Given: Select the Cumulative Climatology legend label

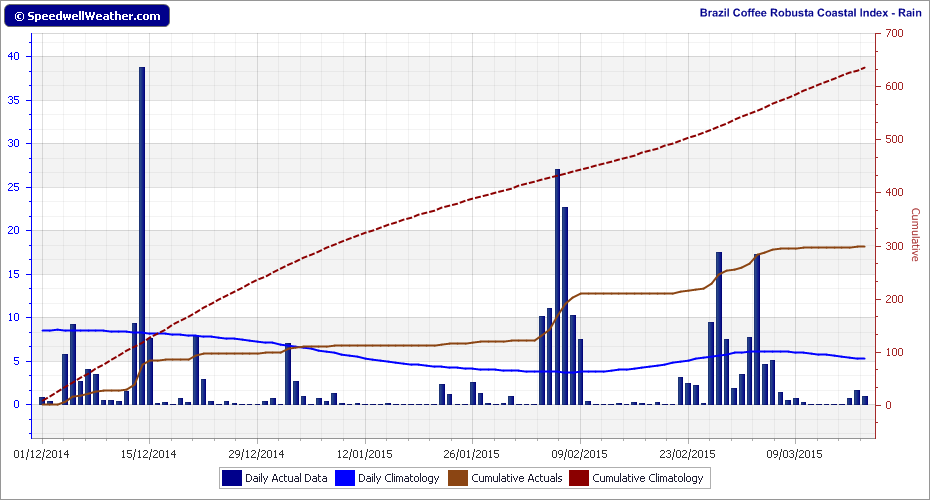Looking at the screenshot, I should click(648, 478).
